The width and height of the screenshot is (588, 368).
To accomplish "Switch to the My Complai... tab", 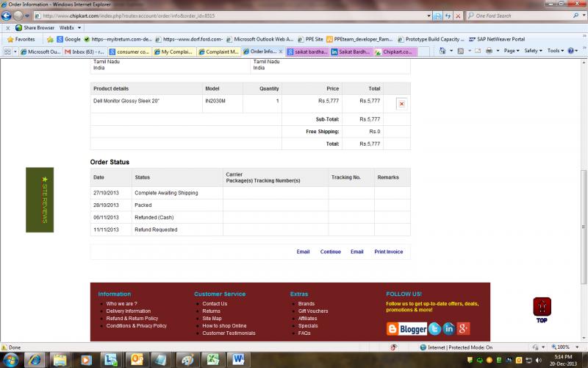I will tap(174, 52).
